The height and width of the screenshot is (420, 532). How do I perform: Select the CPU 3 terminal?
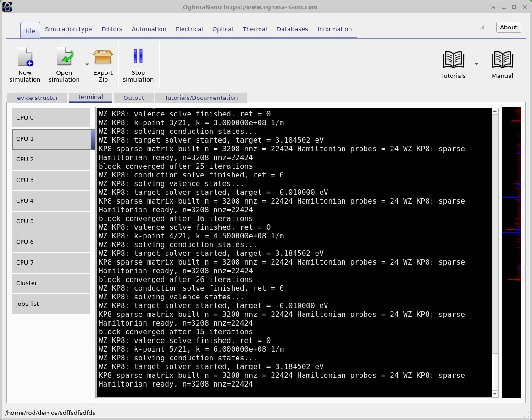(51, 180)
